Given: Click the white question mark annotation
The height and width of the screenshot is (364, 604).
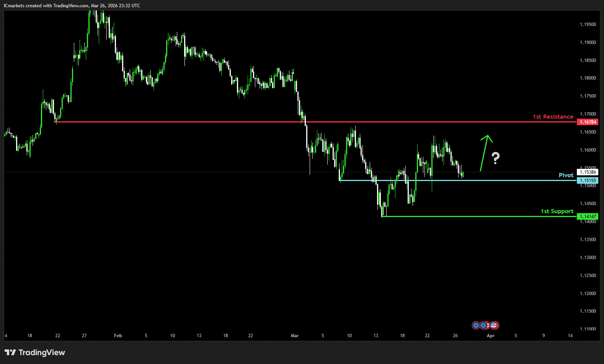Looking at the screenshot, I should pos(496,158).
